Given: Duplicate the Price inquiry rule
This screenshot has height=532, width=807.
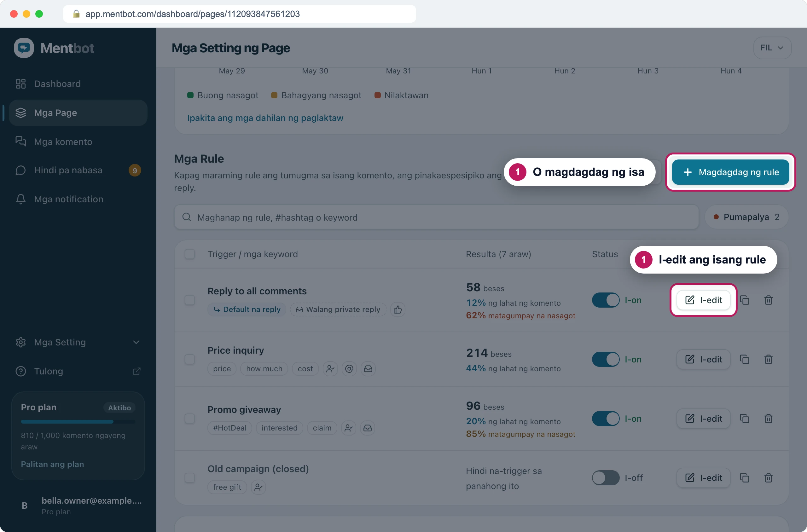Looking at the screenshot, I should 745,359.
